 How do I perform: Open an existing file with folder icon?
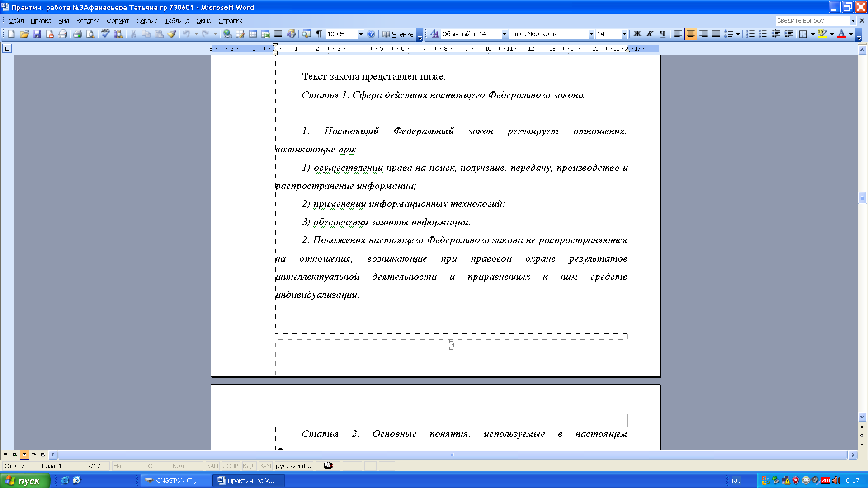pyautogui.click(x=24, y=34)
